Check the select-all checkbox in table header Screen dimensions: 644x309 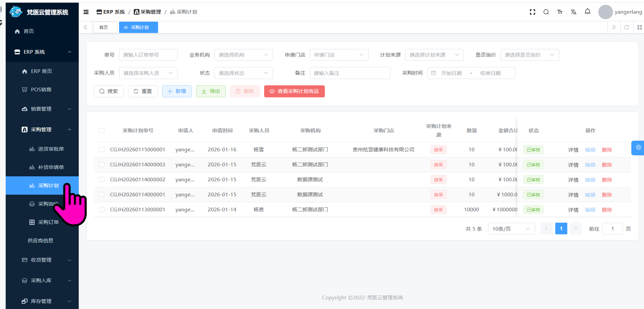(102, 131)
